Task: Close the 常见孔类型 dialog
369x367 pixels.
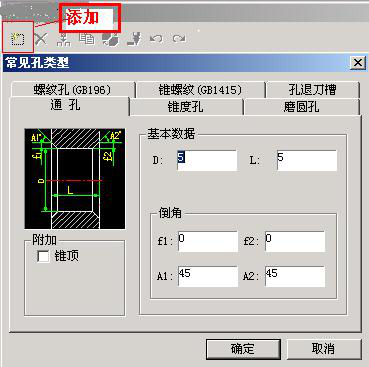Action: [x=358, y=63]
